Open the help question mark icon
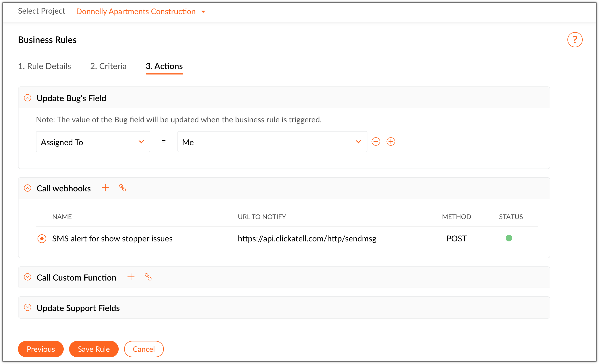599x364 pixels. (575, 40)
